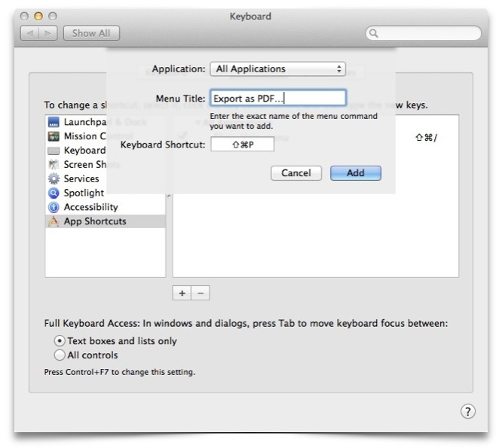Click the Keyboard Shortcut field
Viewport: 502px width, 448px height.
[243, 145]
